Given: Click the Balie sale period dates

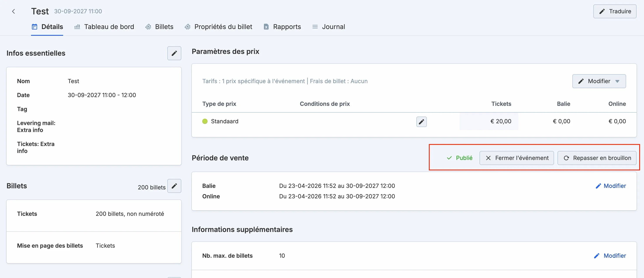Looking at the screenshot, I should coord(337,186).
